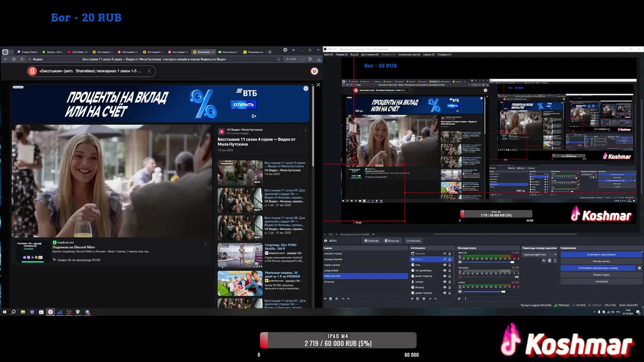Open the profile avatar in Yandex video page

[314, 71]
